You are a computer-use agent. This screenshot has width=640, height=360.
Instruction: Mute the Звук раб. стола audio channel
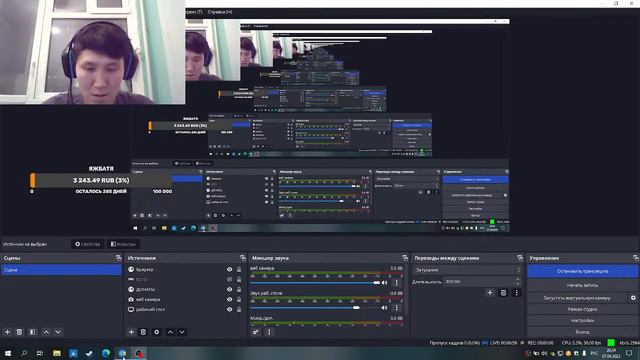pyautogui.click(x=384, y=308)
